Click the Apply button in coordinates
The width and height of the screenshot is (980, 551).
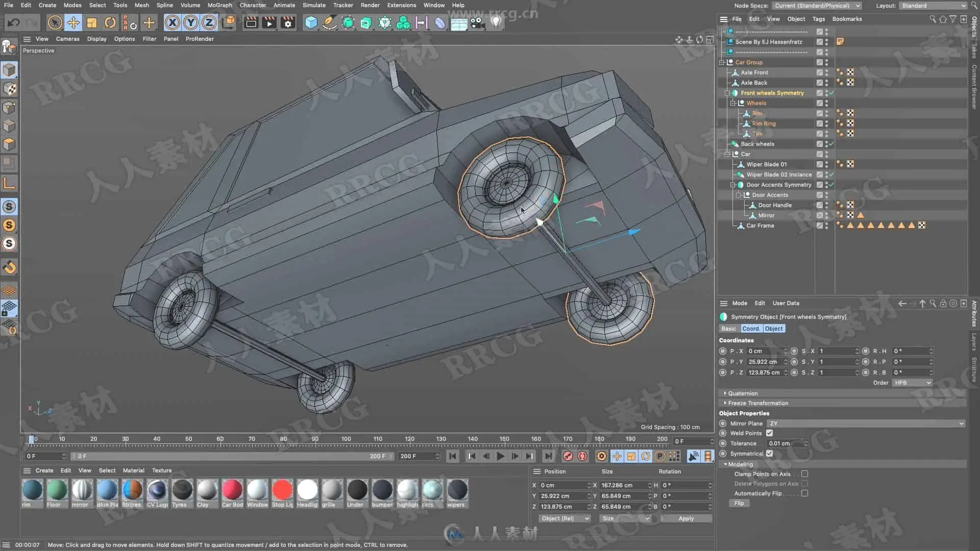click(685, 518)
